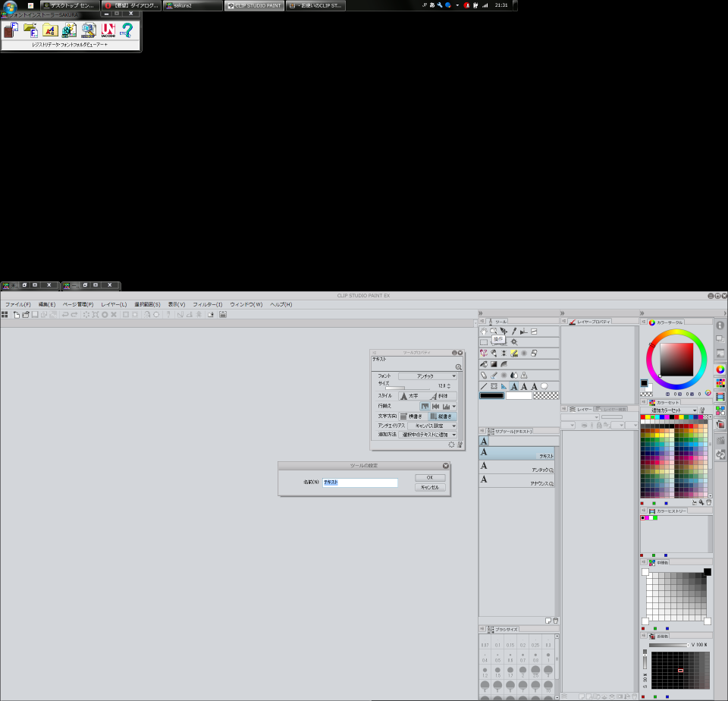This screenshot has width=728, height=701.
Task: Open the UNICODE icon in Font Installer
Action: click(108, 30)
